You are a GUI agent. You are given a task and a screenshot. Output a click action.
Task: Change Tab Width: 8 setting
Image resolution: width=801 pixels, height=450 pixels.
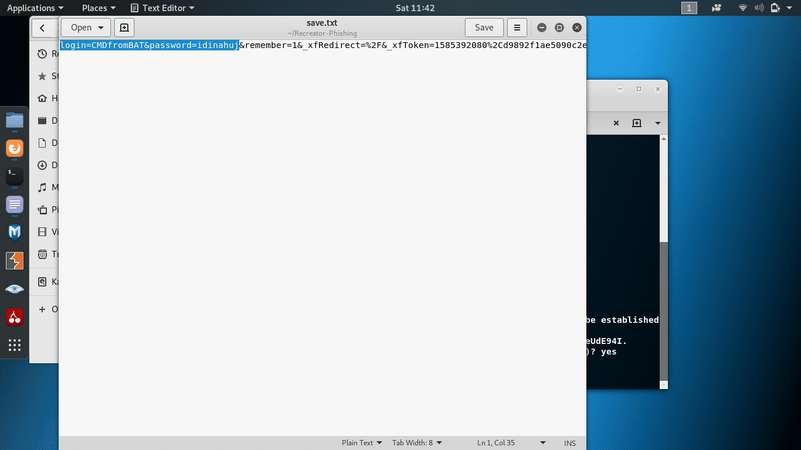[417, 443]
